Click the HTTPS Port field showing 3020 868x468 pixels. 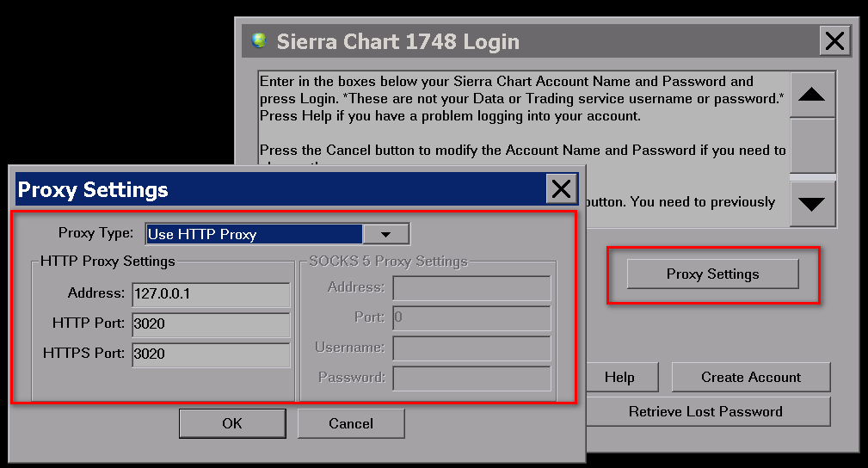coord(211,354)
